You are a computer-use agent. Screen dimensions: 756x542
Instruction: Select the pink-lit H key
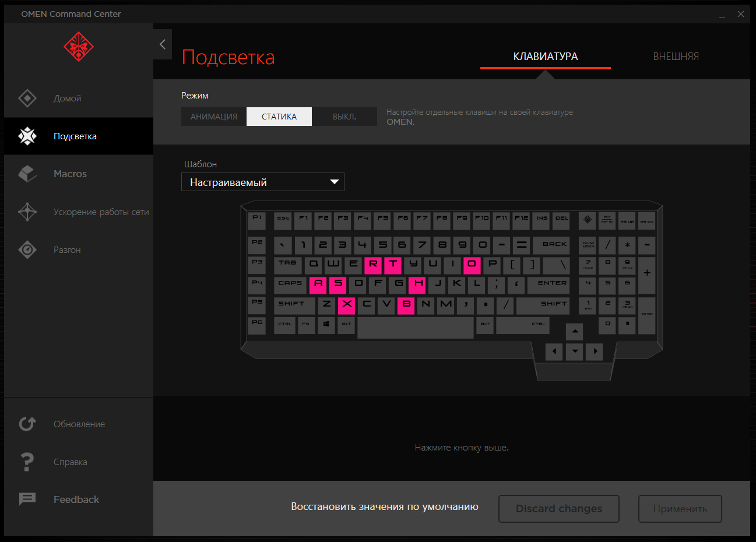[417, 284]
